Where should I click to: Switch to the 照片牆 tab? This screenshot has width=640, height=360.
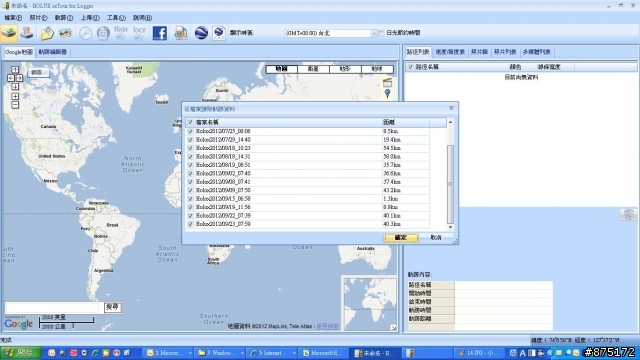[x=479, y=52]
